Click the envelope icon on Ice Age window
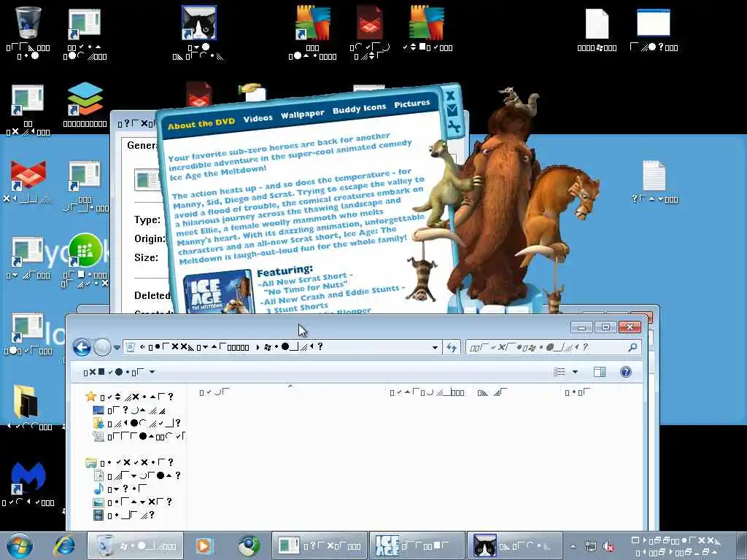The height and width of the screenshot is (560, 747). (x=452, y=111)
